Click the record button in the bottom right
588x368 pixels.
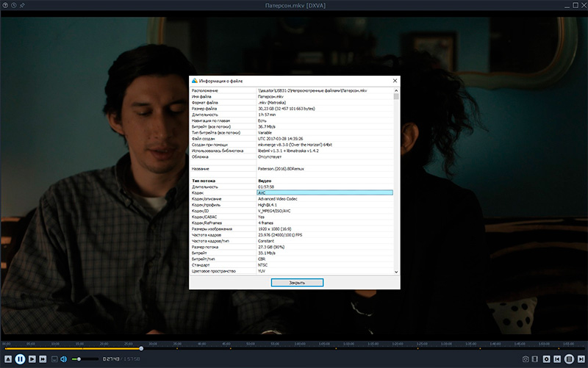click(x=546, y=358)
